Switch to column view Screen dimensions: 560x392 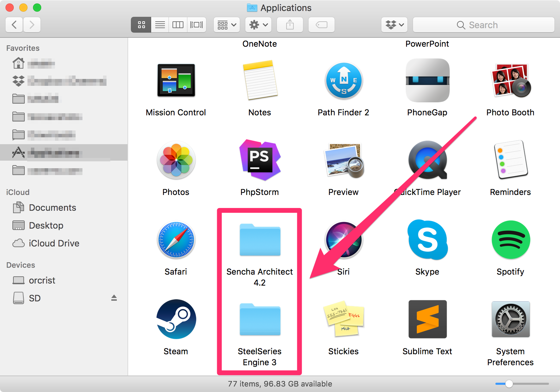[178, 24]
